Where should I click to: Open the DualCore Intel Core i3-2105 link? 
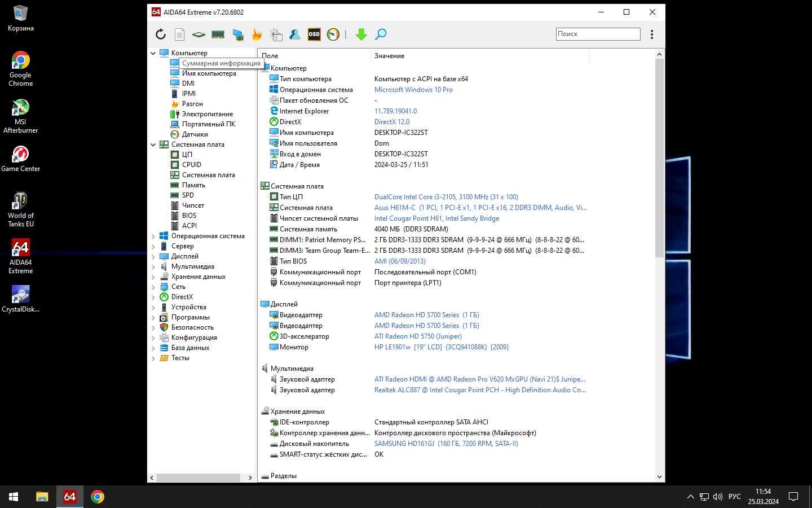coord(446,197)
